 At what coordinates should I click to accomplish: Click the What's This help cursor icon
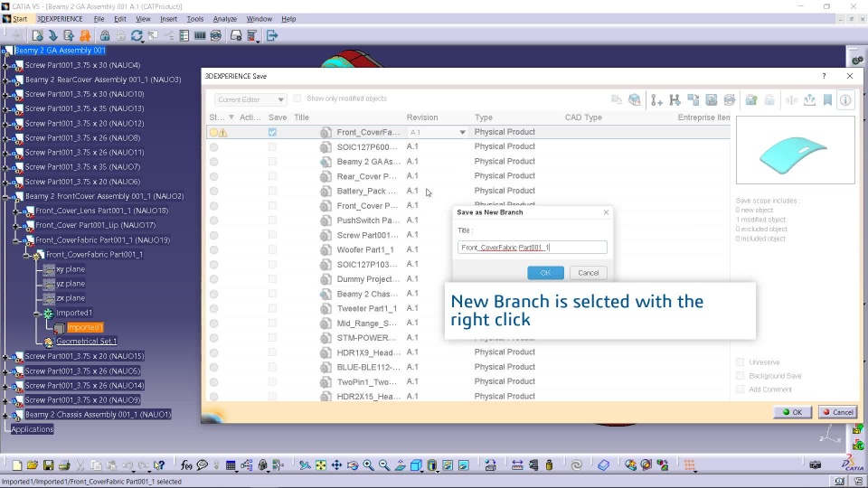(159, 465)
